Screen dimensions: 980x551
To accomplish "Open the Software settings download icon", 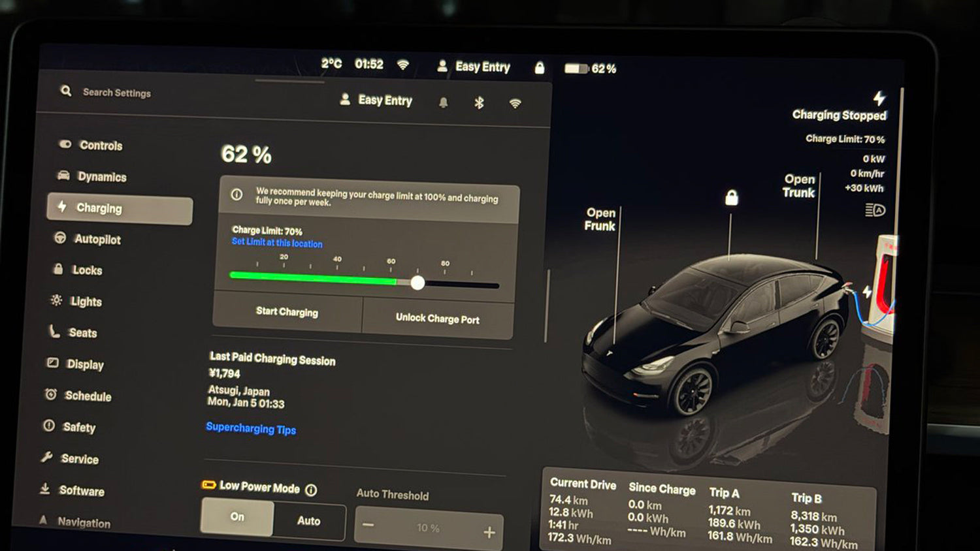I will click(44, 489).
